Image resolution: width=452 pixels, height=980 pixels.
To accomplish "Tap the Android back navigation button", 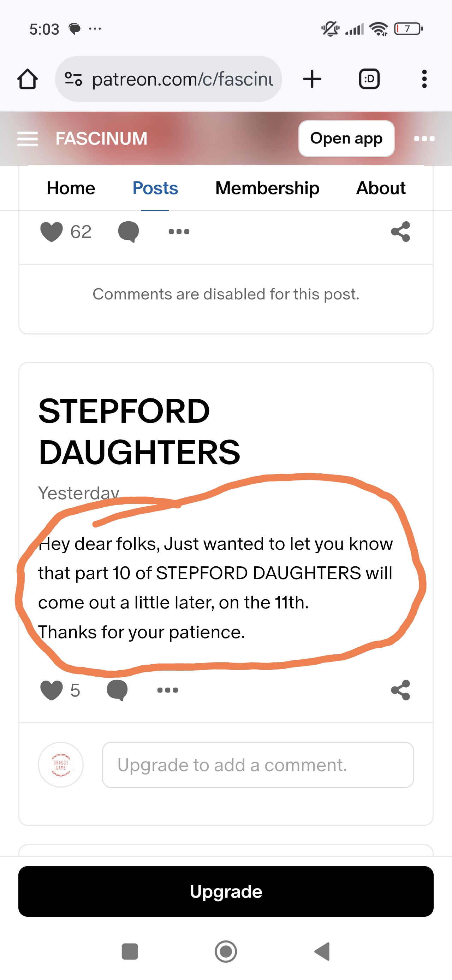I will (322, 951).
